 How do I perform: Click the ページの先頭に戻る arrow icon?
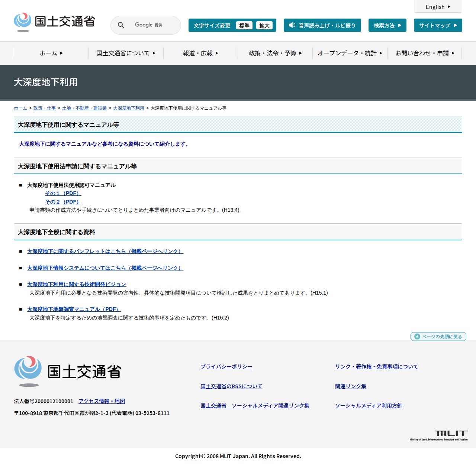point(417,337)
